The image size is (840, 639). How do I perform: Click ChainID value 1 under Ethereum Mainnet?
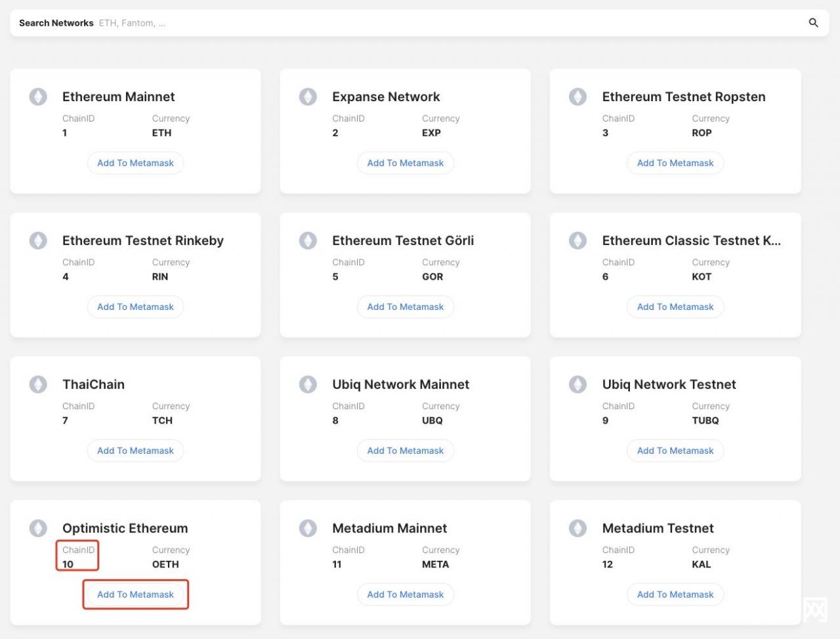click(x=64, y=133)
